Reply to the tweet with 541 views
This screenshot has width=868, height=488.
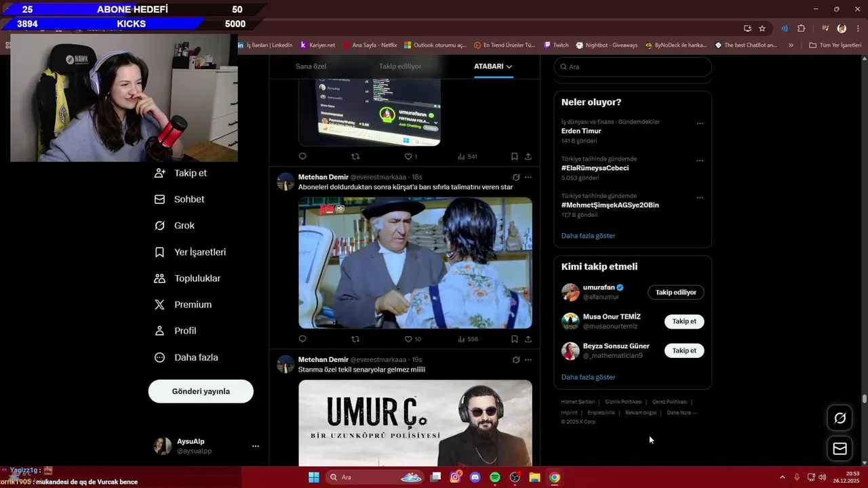(302, 157)
